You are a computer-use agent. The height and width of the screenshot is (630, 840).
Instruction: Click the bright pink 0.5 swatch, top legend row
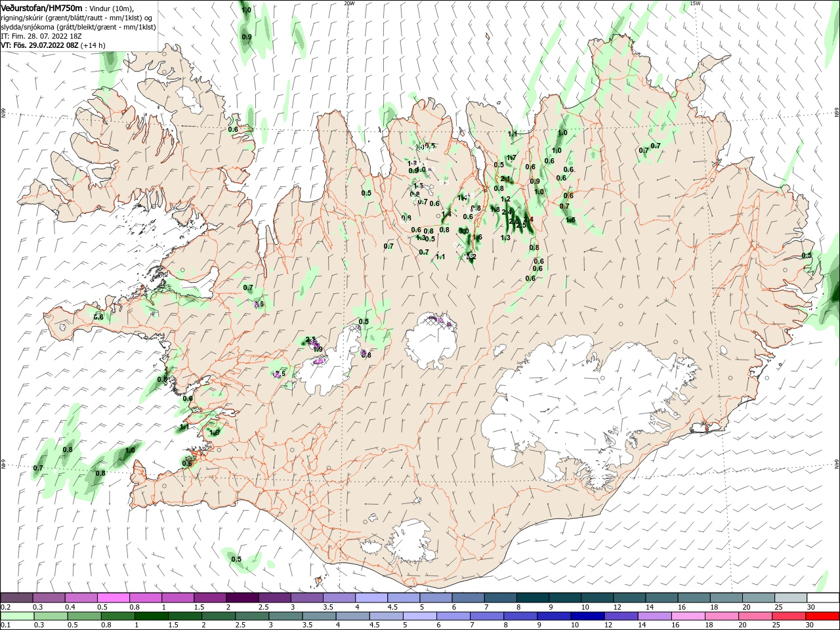pyautogui.click(x=113, y=598)
